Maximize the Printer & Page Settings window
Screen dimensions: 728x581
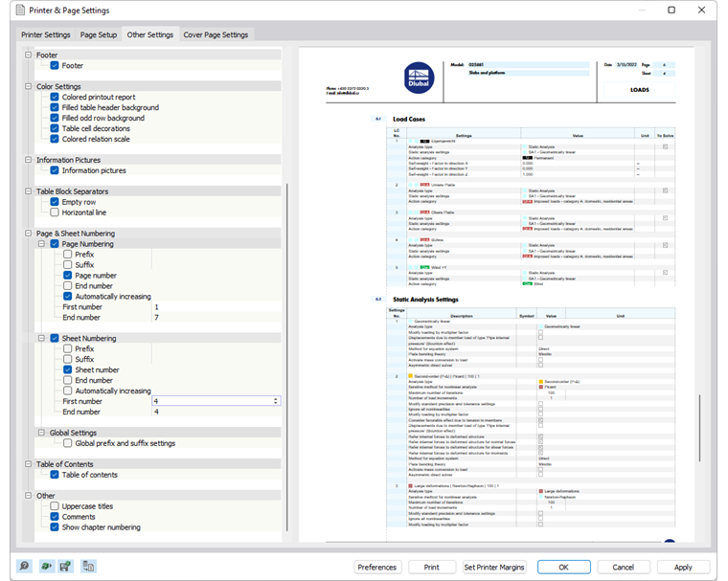pos(671,10)
